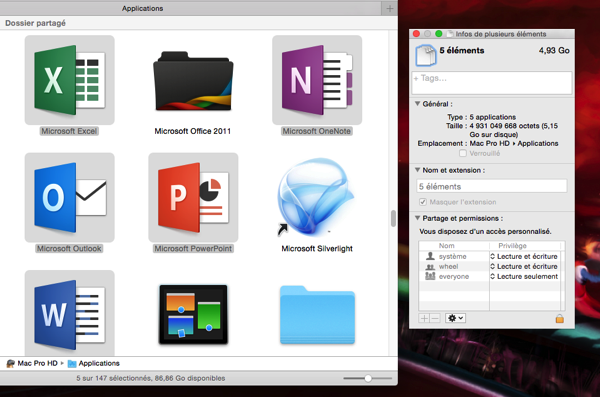Image resolution: width=600 pixels, height=397 pixels.
Task: Zoom the Info window with green button
Action: 439,34
